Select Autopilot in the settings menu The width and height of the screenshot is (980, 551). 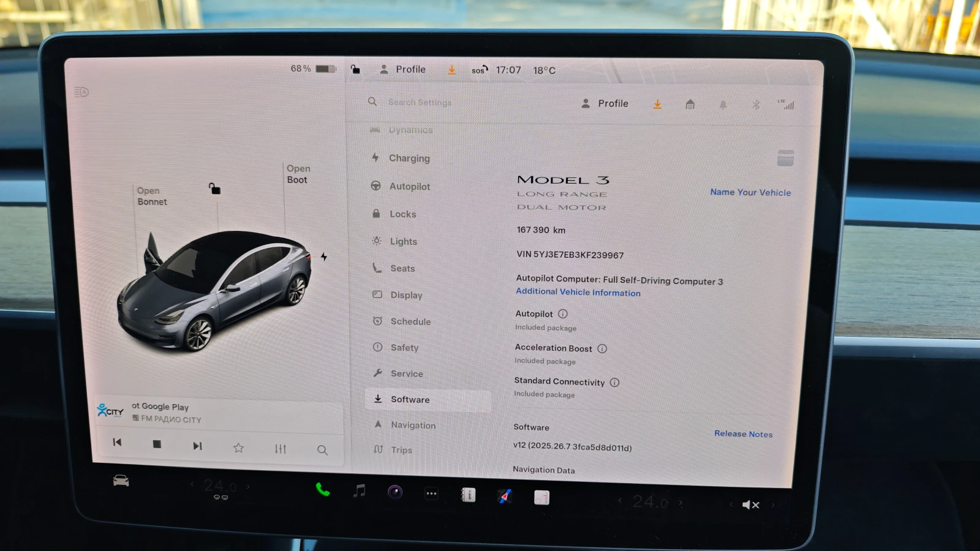409,187
